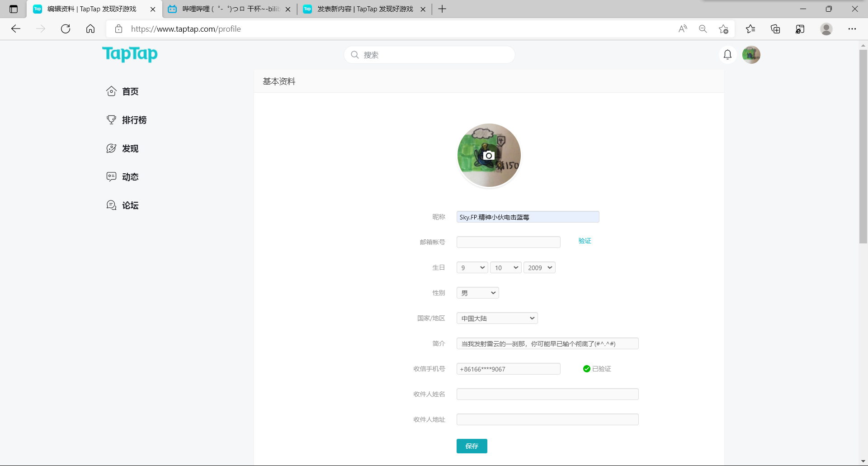The width and height of the screenshot is (868, 466).
Task: Edit the 昵称 nickname field
Action: (528, 217)
